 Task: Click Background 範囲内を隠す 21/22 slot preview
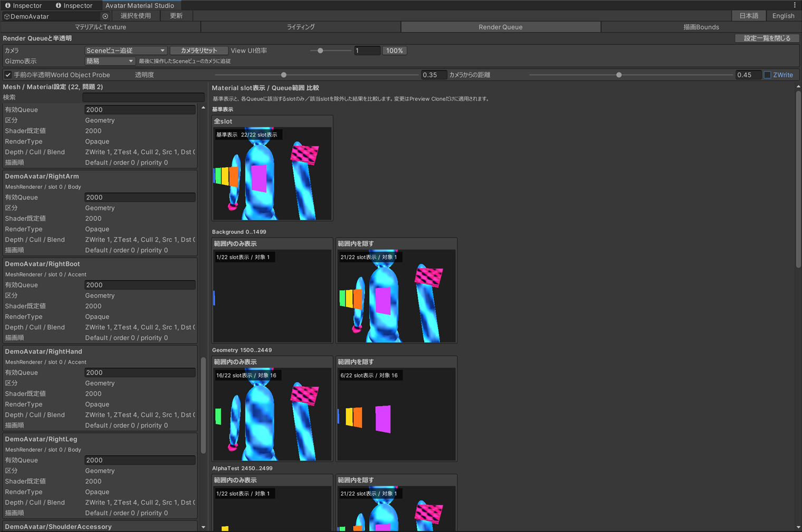click(x=396, y=296)
